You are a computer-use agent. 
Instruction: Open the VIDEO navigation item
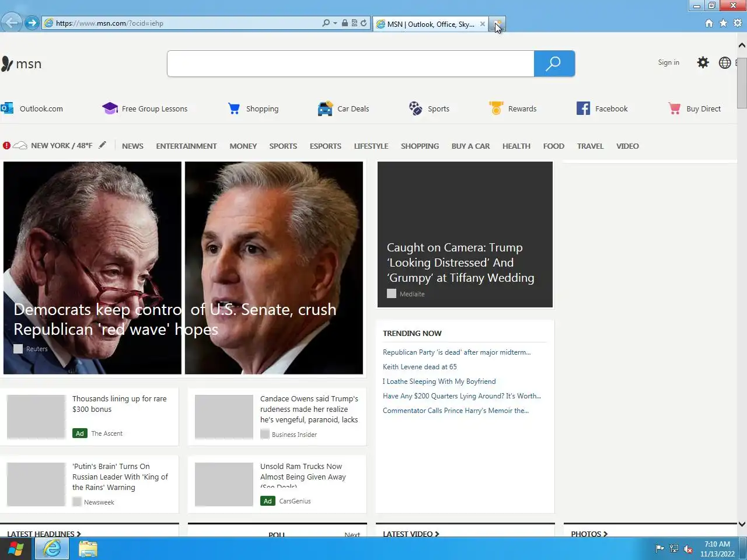(627, 146)
